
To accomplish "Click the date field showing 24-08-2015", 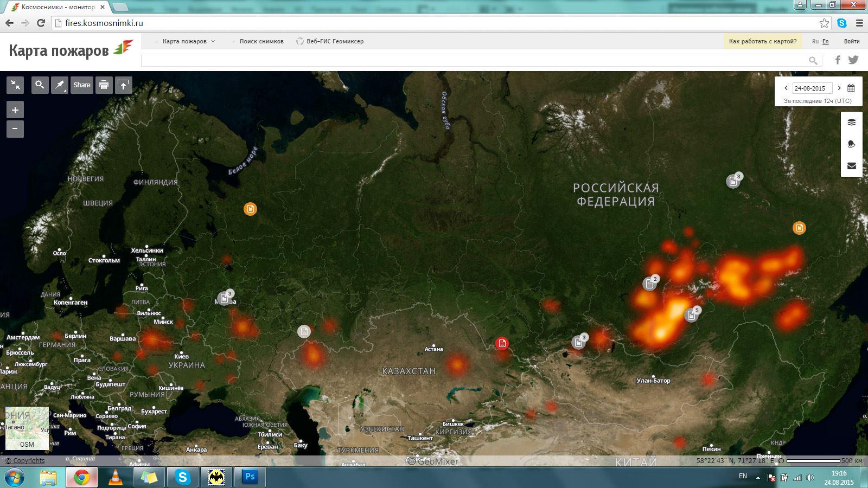I will pyautogui.click(x=812, y=88).
